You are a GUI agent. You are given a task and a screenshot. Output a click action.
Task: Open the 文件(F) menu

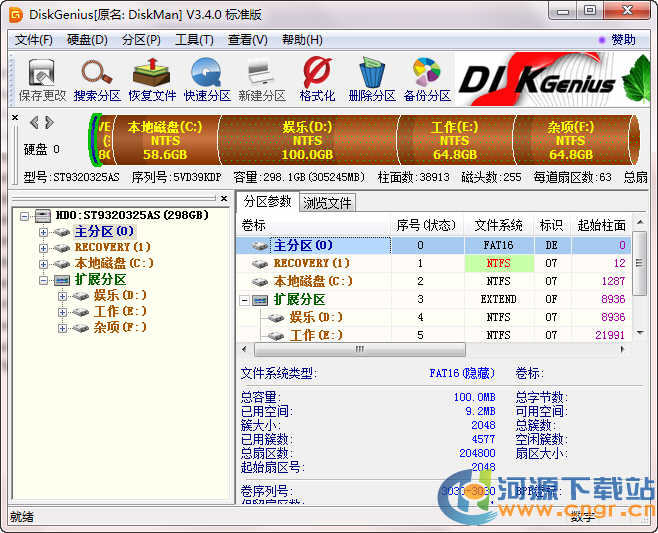(34, 40)
